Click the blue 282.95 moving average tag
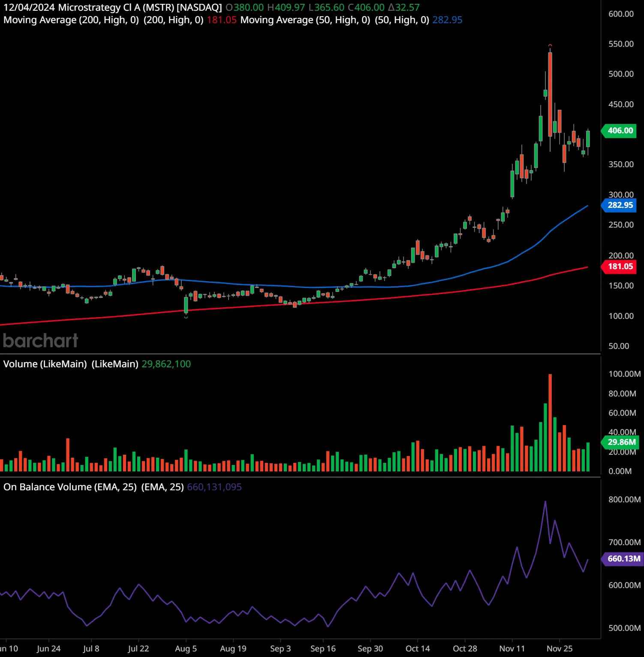 pyautogui.click(x=619, y=205)
